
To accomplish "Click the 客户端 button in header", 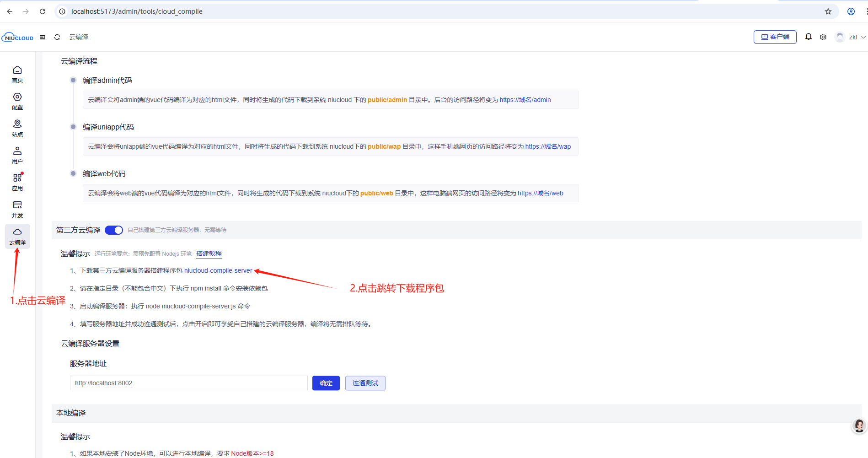I will (x=775, y=37).
